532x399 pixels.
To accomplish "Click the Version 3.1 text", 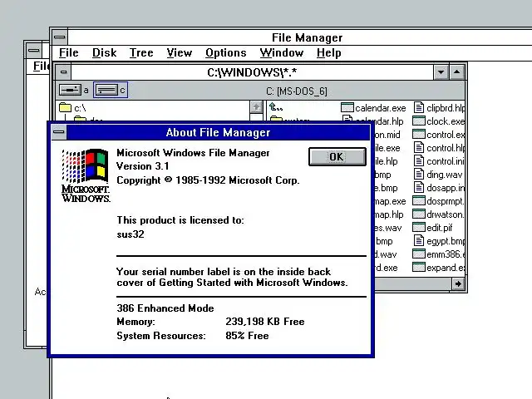I will [142, 166].
